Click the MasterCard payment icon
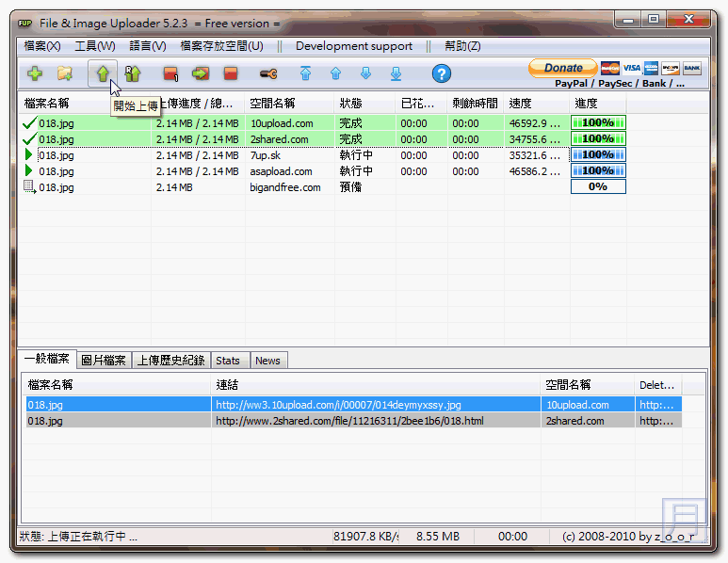 [x=610, y=68]
